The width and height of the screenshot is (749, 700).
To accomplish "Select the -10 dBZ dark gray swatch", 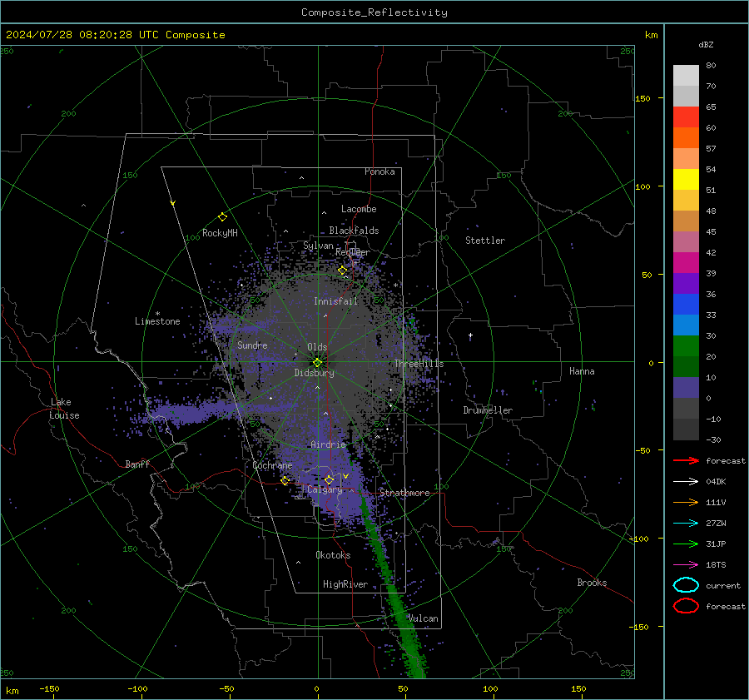I will click(686, 429).
